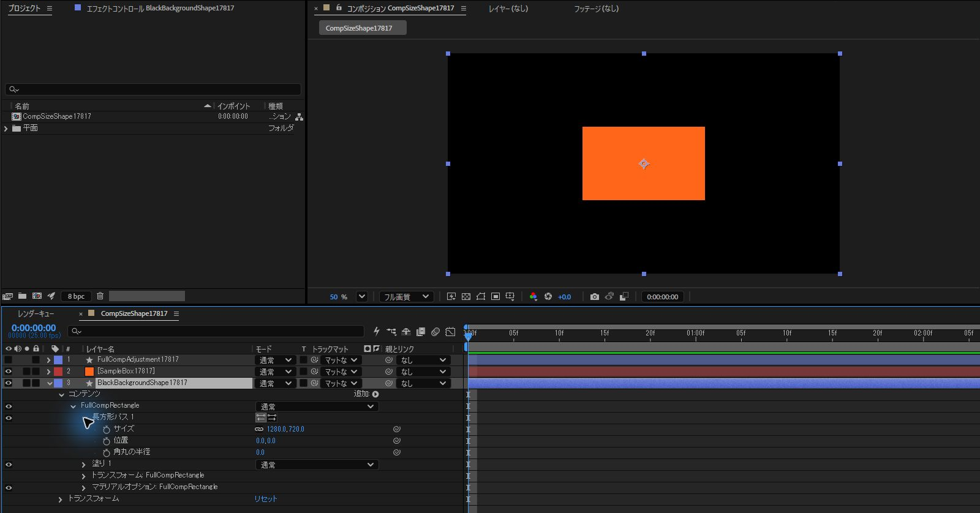Open the フッテージ (なし) tab
Image resolution: width=980 pixels, height=513 pixels.
pyautogui.click(x=596, y=9)
